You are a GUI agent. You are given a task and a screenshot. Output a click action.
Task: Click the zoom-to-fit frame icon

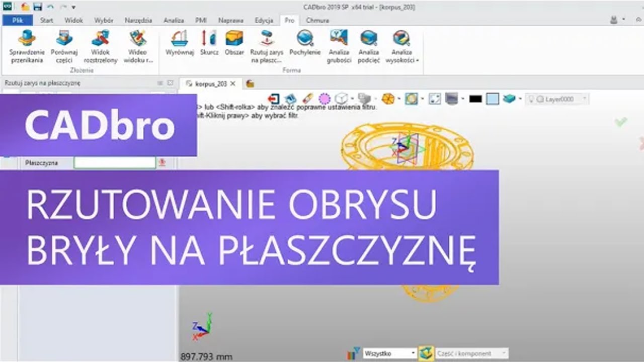point(435,99)
